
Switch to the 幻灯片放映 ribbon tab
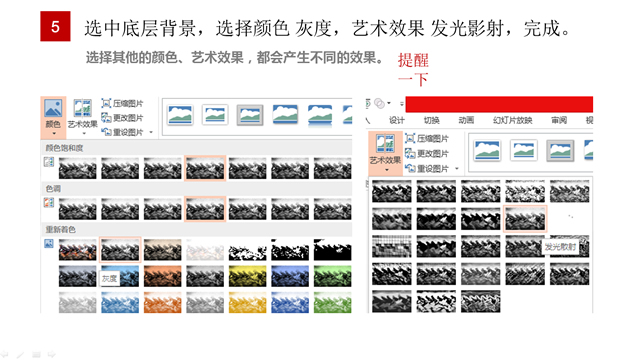512,120
